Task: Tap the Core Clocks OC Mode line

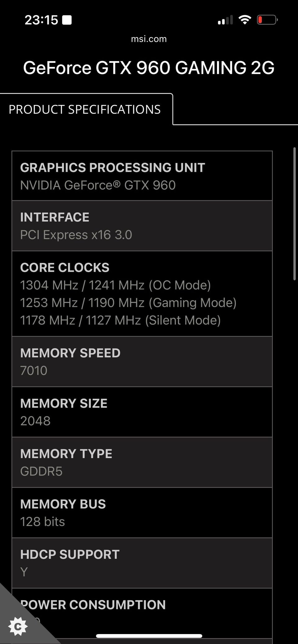Action: pos(115,285)
